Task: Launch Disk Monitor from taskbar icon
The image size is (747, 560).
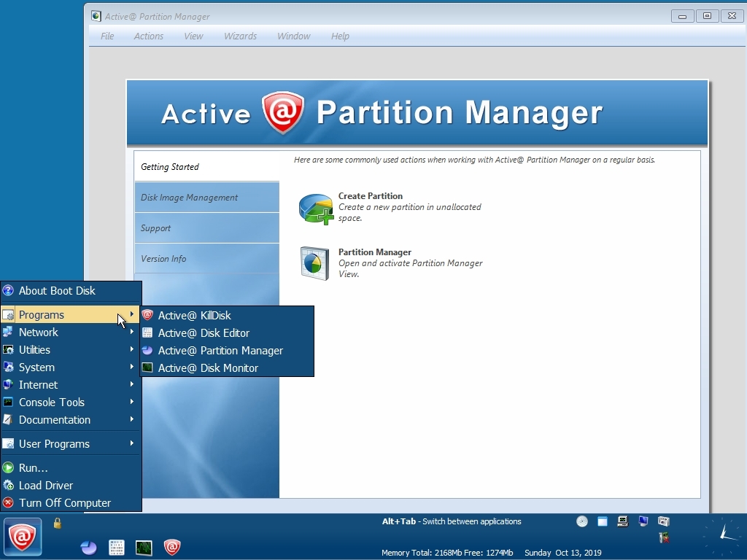Action: (144, 548)
